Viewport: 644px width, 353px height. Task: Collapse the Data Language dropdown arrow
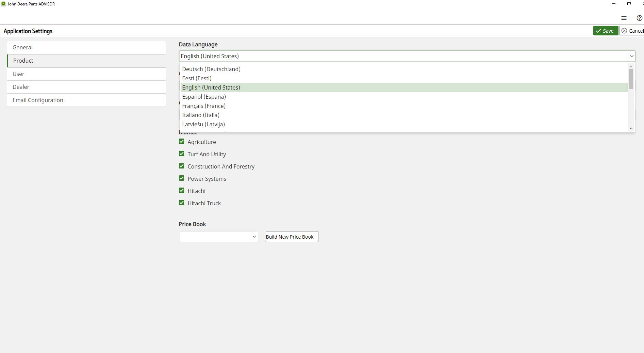coord(631,56)
